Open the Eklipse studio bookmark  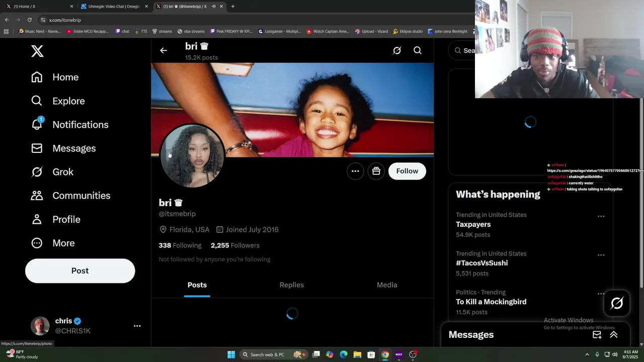tap(408, 31)
